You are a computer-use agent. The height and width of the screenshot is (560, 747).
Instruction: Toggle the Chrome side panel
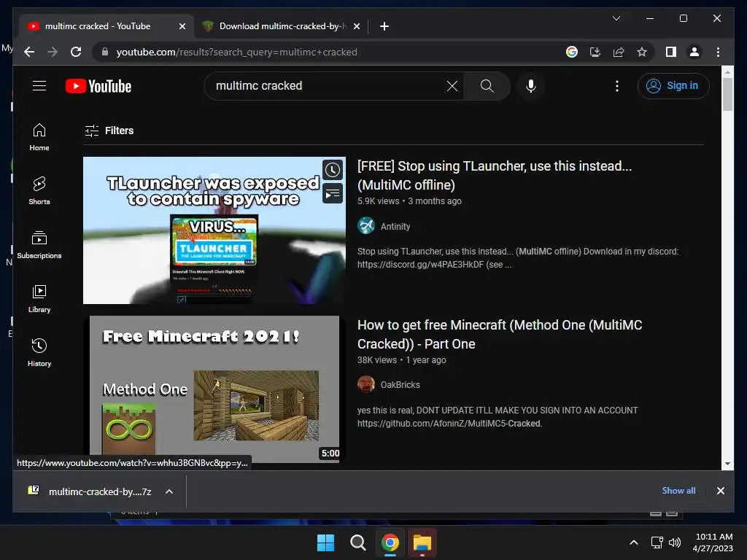pyautogui.click(x=671, y=52)
